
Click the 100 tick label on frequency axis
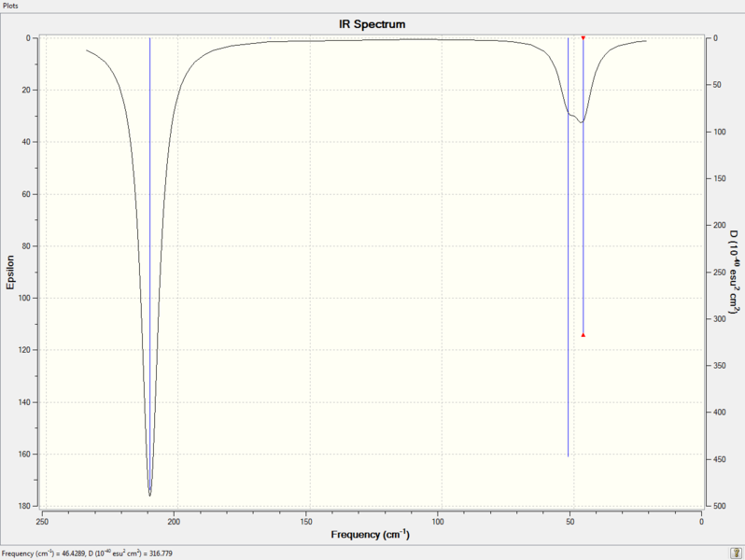tap(438, 522)
